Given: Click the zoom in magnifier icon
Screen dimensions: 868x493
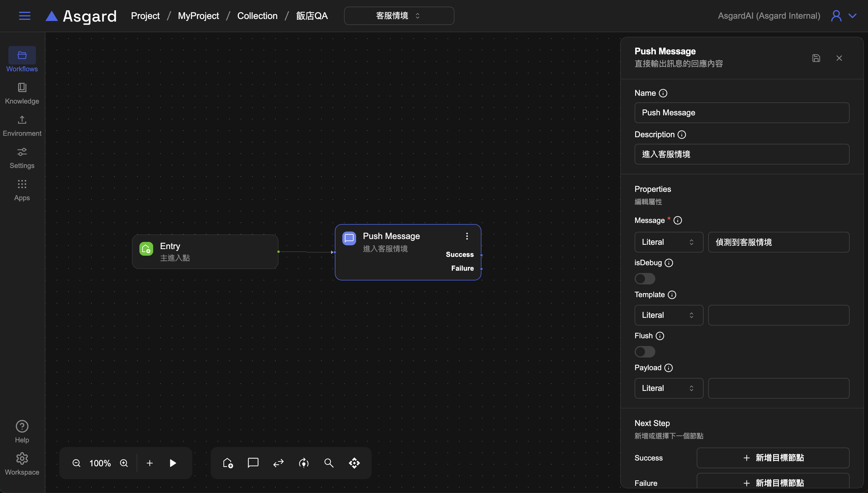Looking at the screenshot, I should click(124, 463).
